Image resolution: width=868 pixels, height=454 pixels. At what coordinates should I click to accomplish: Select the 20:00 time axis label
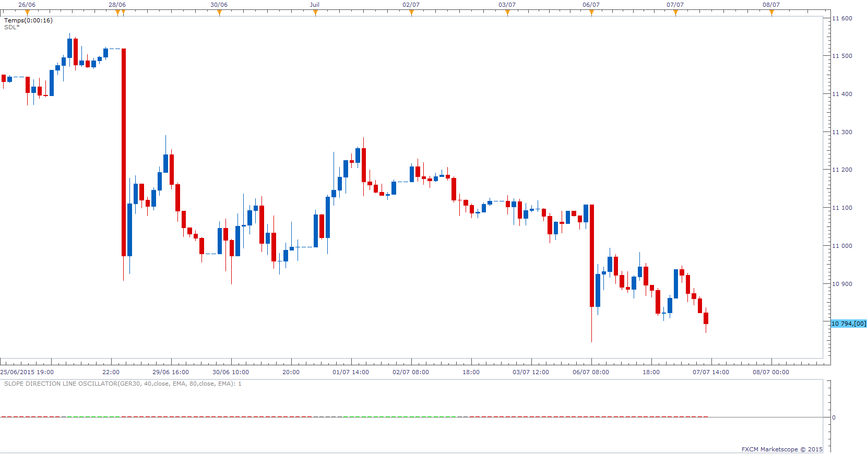pos(291,372)
